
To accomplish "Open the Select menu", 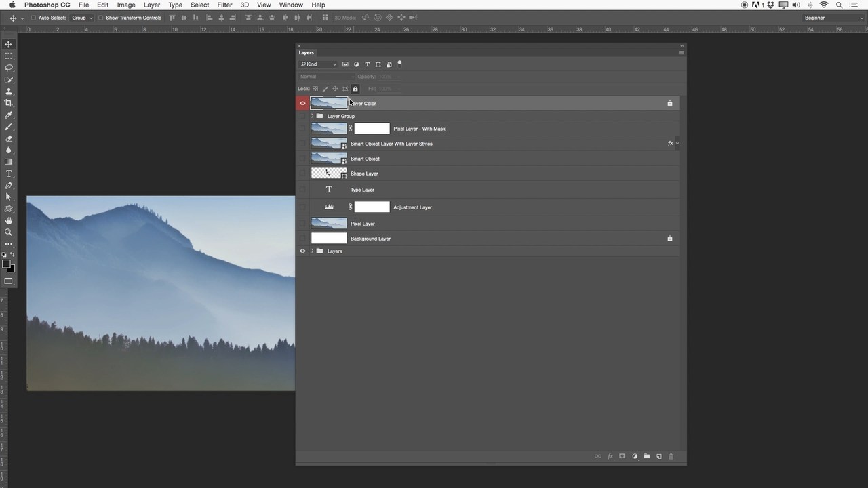I will tap(199, 5).
